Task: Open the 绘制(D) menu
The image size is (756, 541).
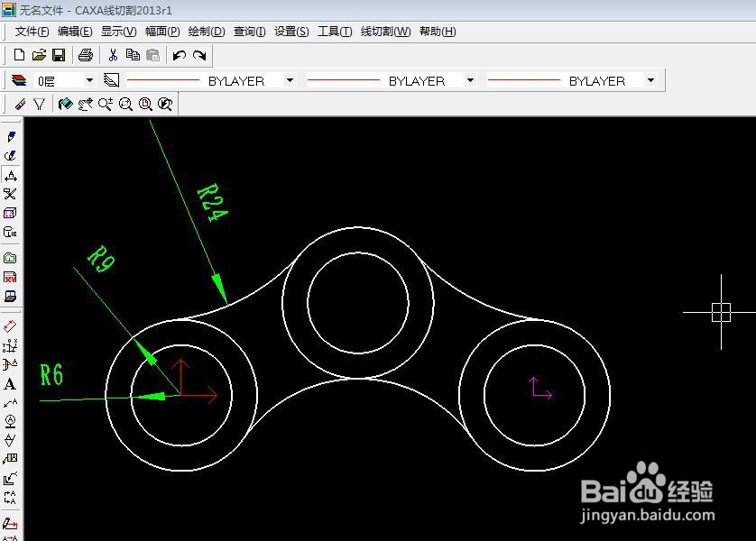Action: [207, 32]
